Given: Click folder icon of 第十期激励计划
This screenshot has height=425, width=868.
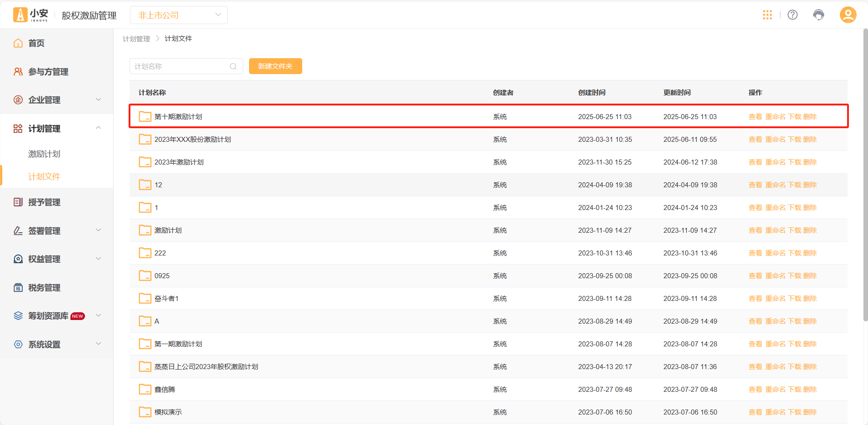Looking at the screenshot, I should coord(145,116).
